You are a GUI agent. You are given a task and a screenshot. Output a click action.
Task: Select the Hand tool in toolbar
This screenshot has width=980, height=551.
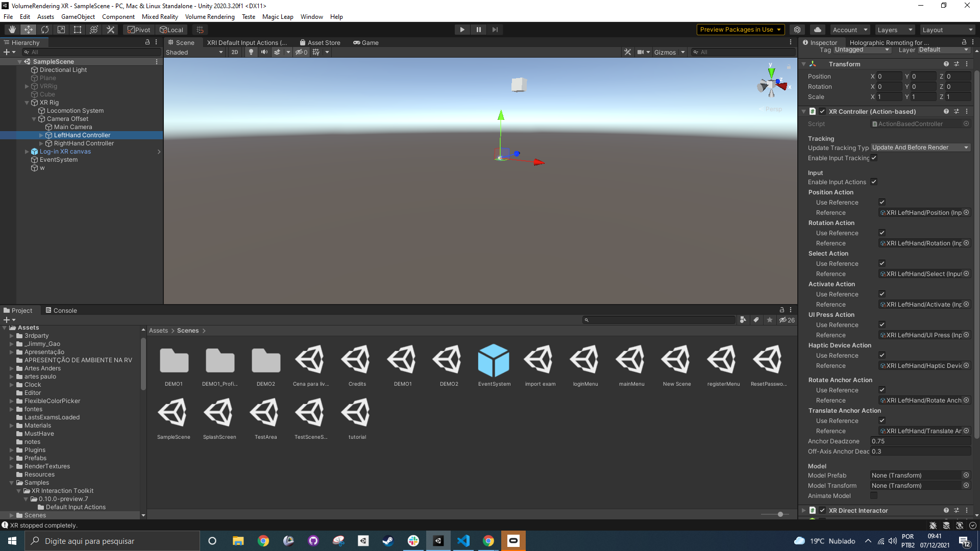click(12, 30)
